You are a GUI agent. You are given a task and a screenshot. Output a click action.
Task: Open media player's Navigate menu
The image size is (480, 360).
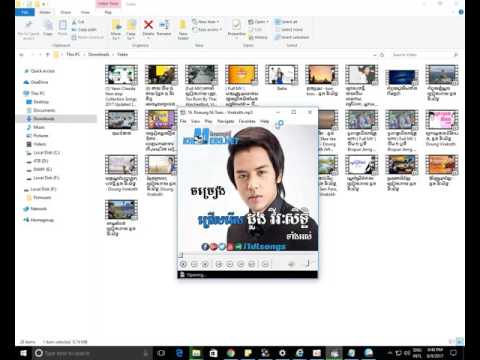(x=226, y=121)
